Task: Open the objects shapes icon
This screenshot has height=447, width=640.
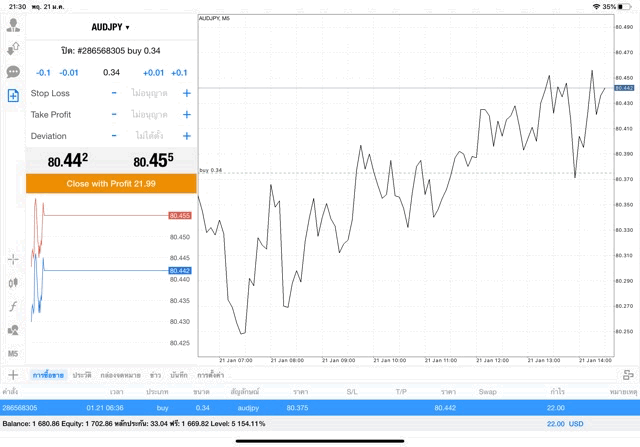Action: [x=13, y=330]
